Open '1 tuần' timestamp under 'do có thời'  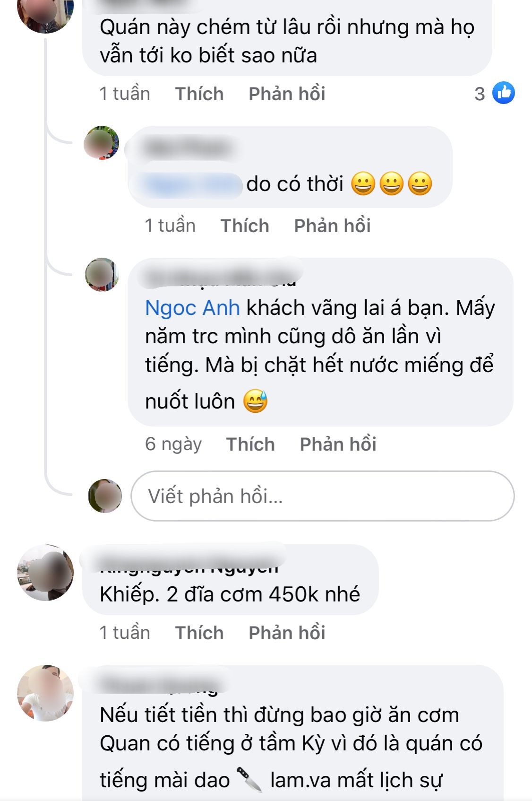170,226
